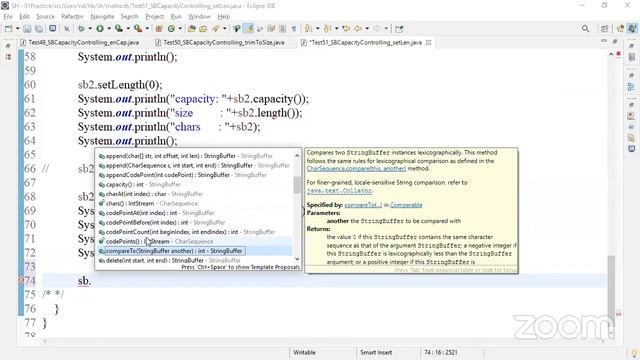
Task: Expand the Coverage dropdown arrow
Action: pyautogui.click(x=128, y=29)
